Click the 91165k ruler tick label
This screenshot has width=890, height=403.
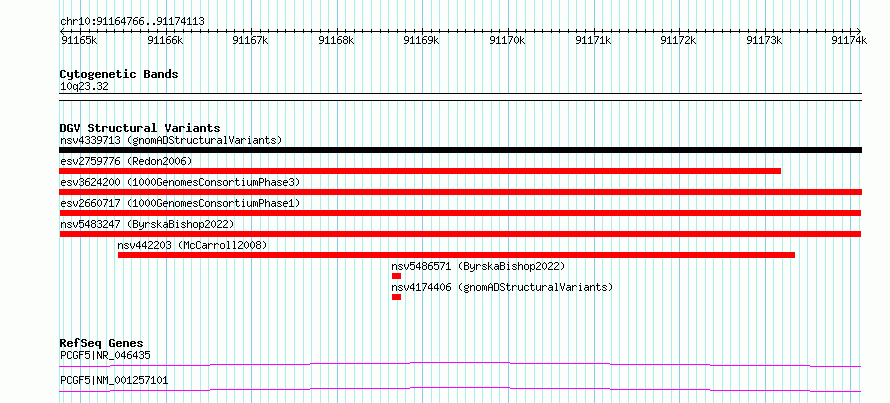[79, 40]
